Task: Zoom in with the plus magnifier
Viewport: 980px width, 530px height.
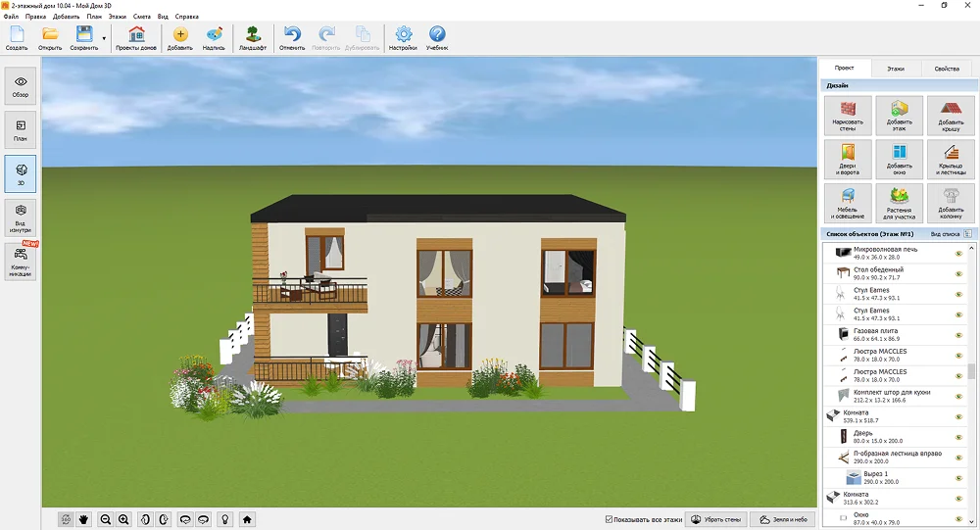Action: tap(123, 519)
